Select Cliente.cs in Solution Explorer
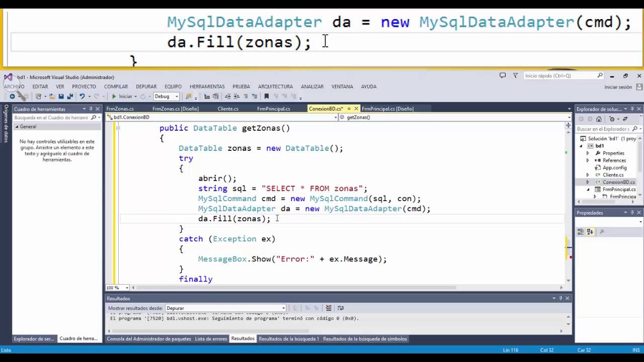The height and width of the screenshot is (362, 644). 613,175
